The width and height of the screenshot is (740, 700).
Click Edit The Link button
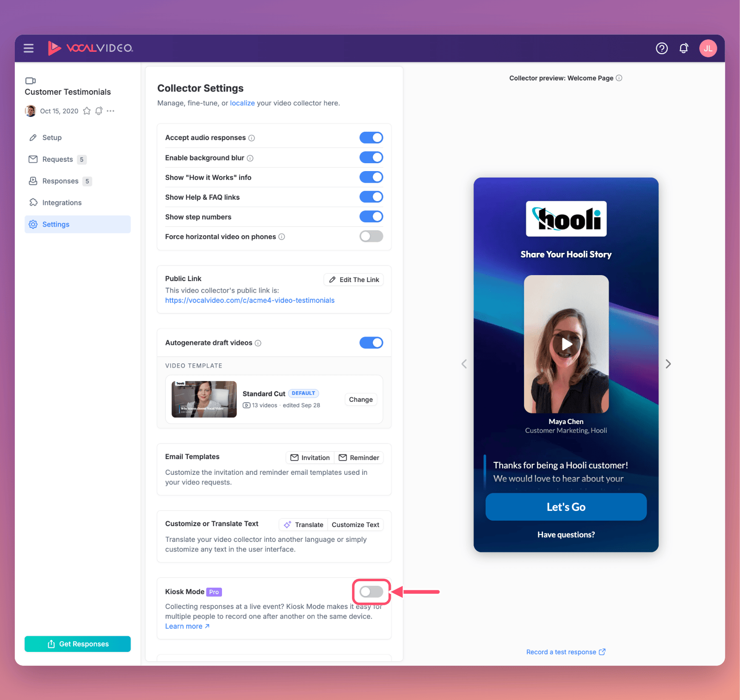[354, 280]
